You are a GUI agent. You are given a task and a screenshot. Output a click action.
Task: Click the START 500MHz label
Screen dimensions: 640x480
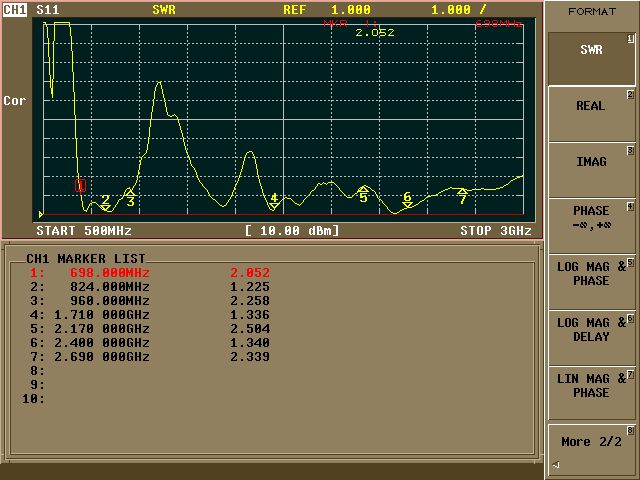click(84, 231)
